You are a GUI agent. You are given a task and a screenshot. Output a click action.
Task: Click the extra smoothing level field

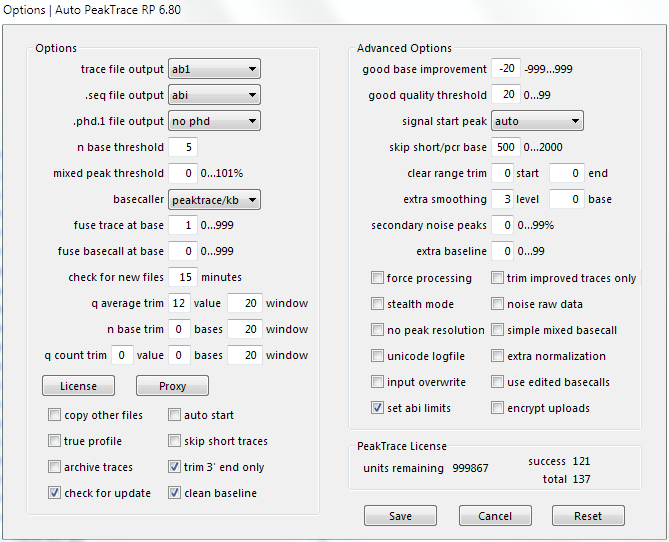502,199
